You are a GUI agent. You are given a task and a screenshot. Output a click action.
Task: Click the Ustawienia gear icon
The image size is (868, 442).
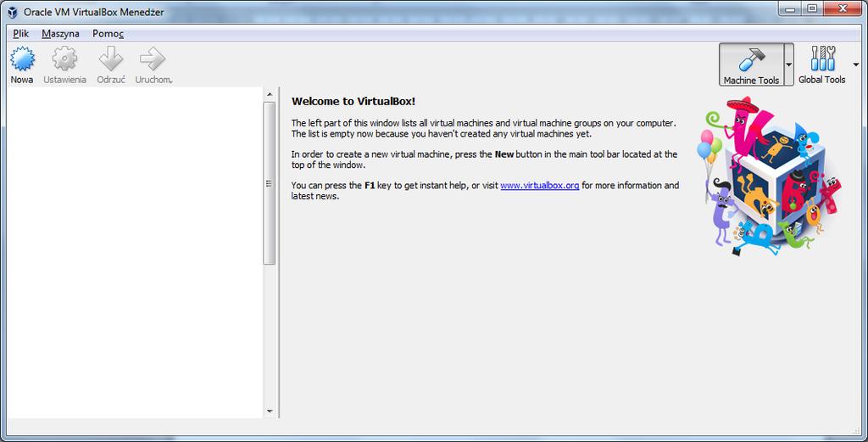coord(64,59)
